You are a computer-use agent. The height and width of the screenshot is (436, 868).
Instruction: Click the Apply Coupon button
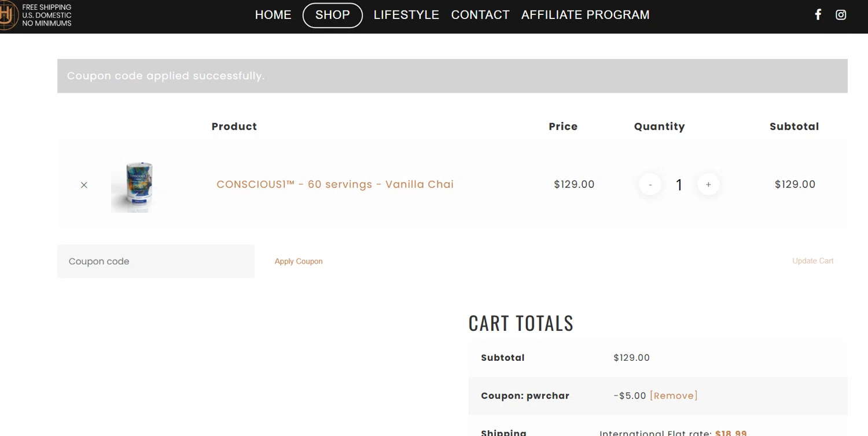tap(299, 261)
